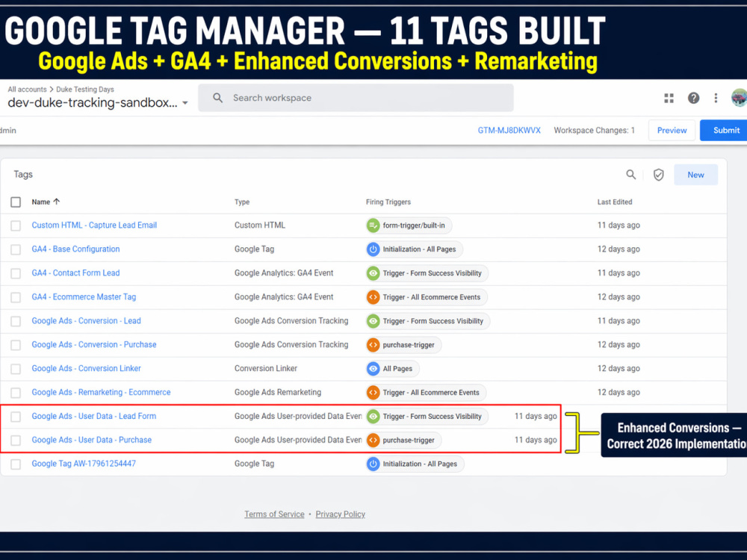Open tag Google Ads - User Data - Lead Form

pos(94,416)
